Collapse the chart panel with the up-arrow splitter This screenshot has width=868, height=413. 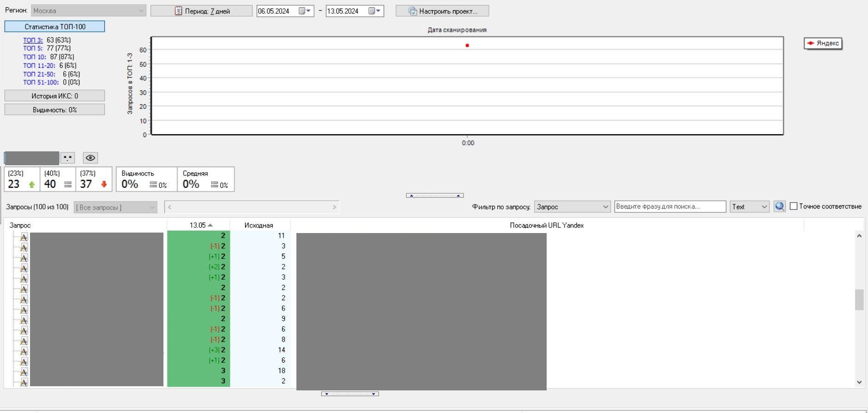434,195
